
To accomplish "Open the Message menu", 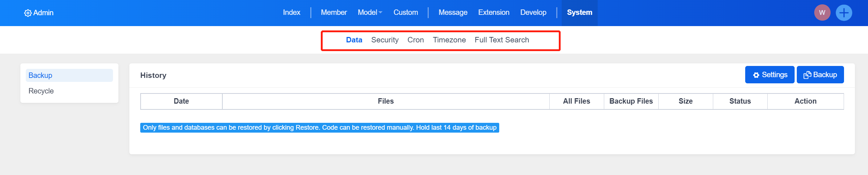I will coord(453,12).
